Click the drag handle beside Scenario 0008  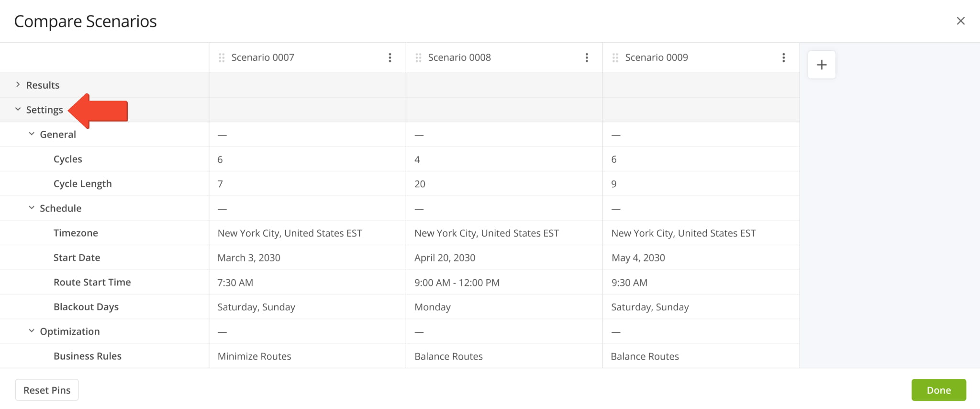(418, 57)
